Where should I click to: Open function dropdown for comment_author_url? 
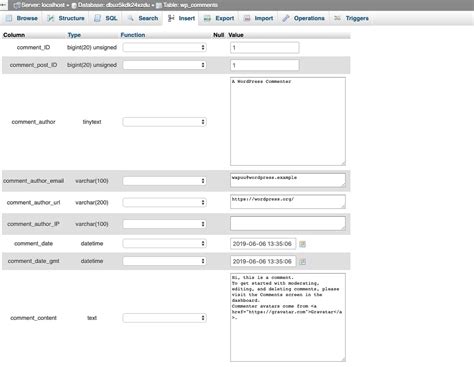click(x=165, y=202)
